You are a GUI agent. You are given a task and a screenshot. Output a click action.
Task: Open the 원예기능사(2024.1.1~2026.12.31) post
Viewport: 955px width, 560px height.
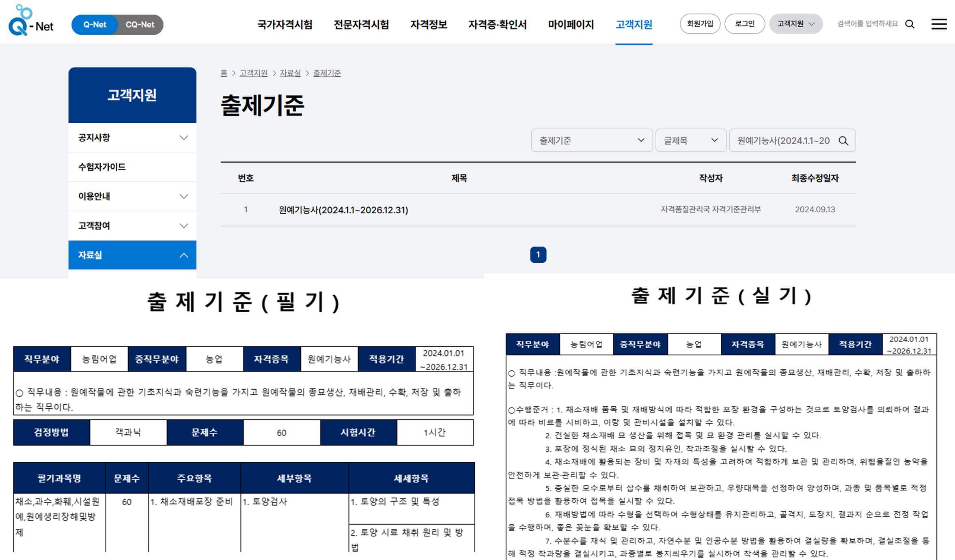click(x=343, y=210)
